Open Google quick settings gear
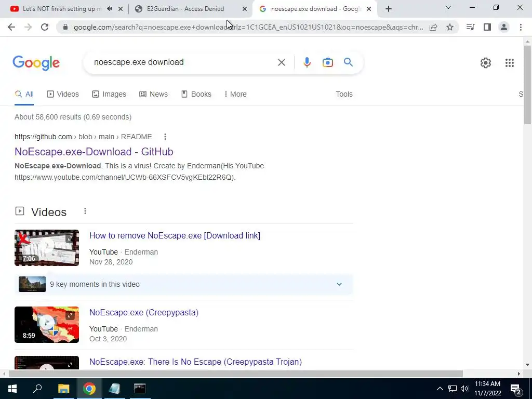 tap(486, 63)
